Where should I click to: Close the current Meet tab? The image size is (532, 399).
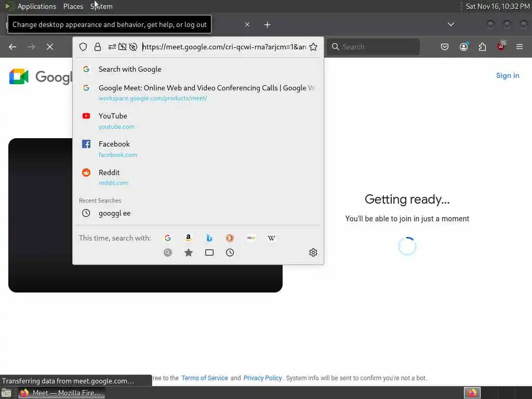pos(247,24)
